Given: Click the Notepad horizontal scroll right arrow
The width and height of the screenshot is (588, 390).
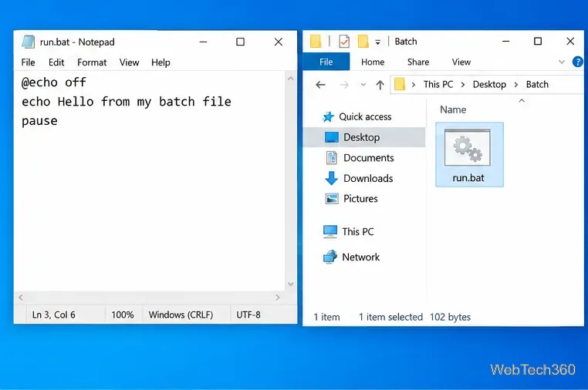Looking at the screenshot, I should 278,298.
